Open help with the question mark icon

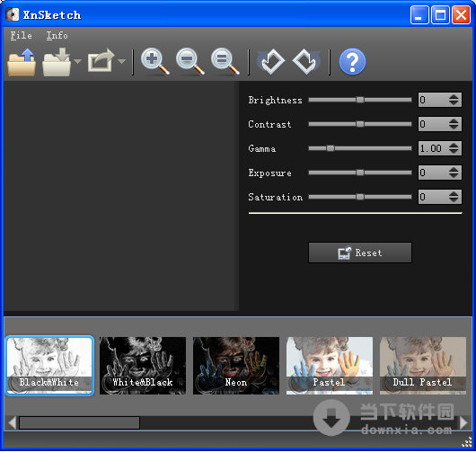coord(352,62)
